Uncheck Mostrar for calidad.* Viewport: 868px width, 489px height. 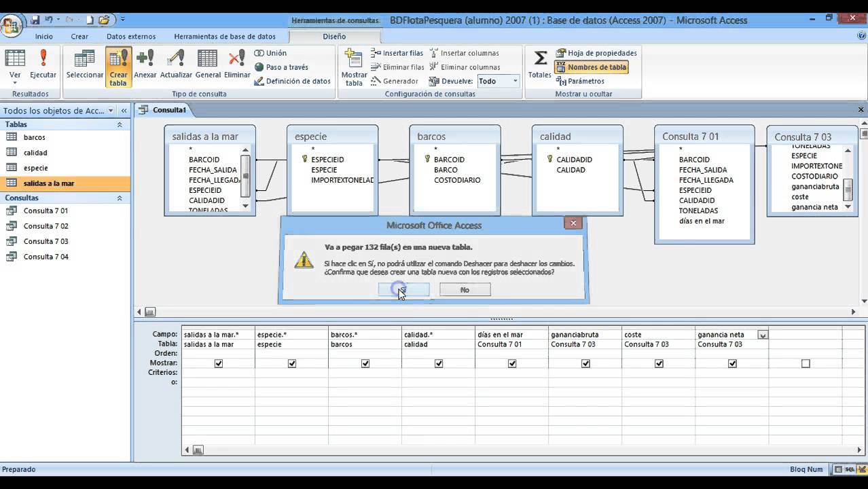[x=439, y=364]
